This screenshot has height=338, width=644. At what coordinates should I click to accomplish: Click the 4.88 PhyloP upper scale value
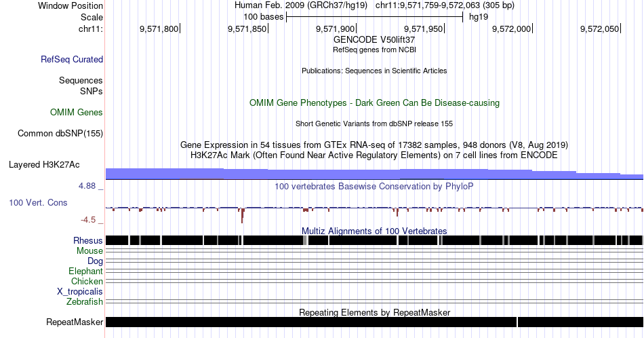(x=87, y=186)
